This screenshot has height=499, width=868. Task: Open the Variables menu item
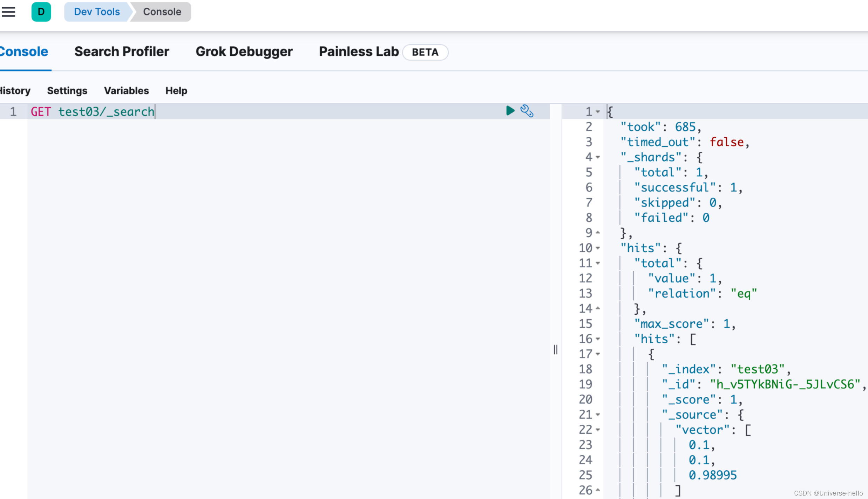[126, 91]
